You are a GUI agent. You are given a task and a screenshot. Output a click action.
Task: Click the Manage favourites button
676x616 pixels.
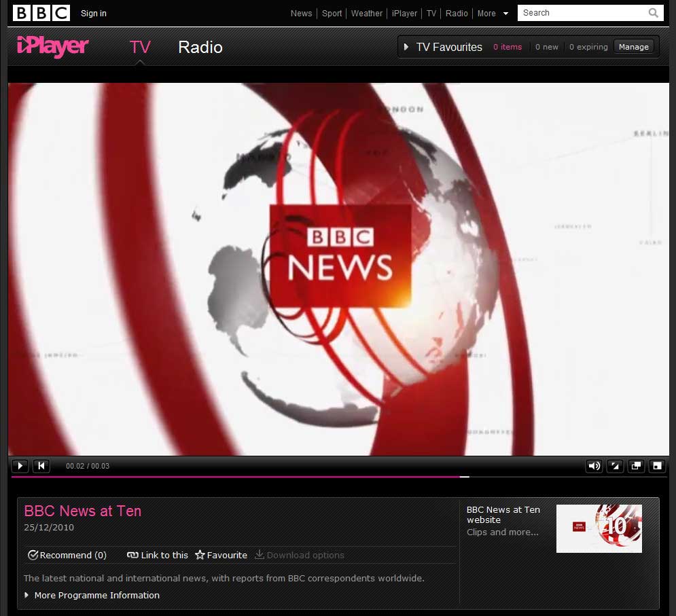[633, 47]
